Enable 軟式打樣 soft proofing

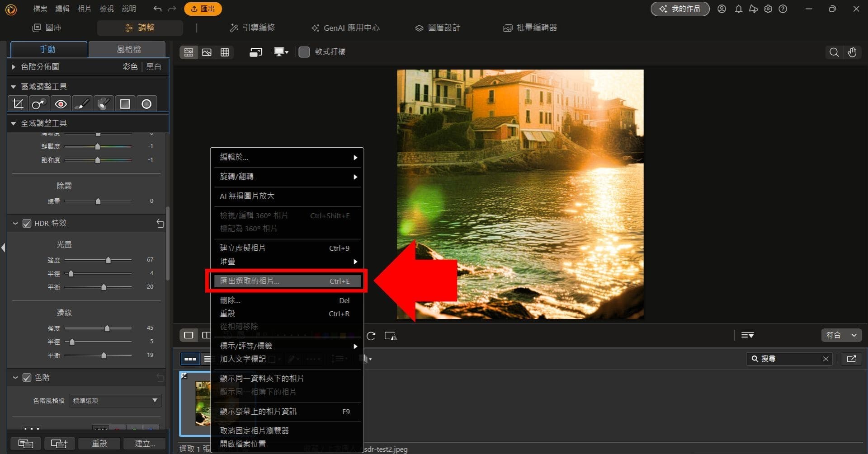pos(304,51)
